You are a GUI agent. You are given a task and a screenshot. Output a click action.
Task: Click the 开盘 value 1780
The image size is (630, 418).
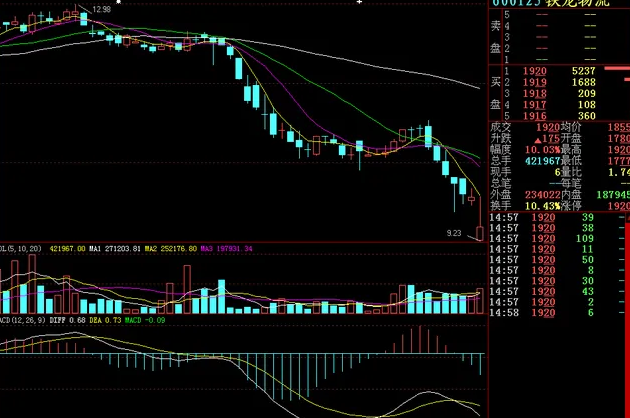click(x=619, y=139)
